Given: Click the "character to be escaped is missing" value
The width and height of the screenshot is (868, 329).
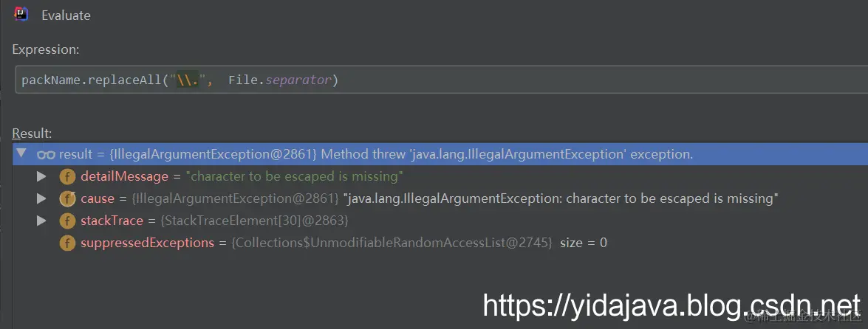Looking at the screenshot, I should (x=294, y=177).
